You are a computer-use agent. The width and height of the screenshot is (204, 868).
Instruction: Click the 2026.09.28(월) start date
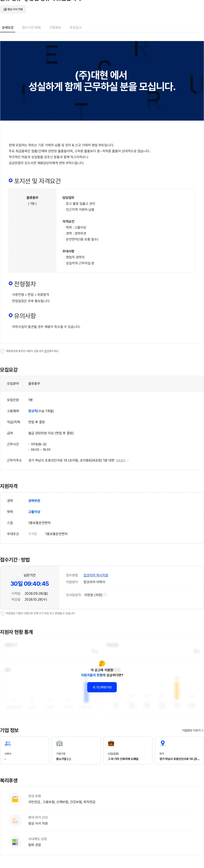pos(36,593)
